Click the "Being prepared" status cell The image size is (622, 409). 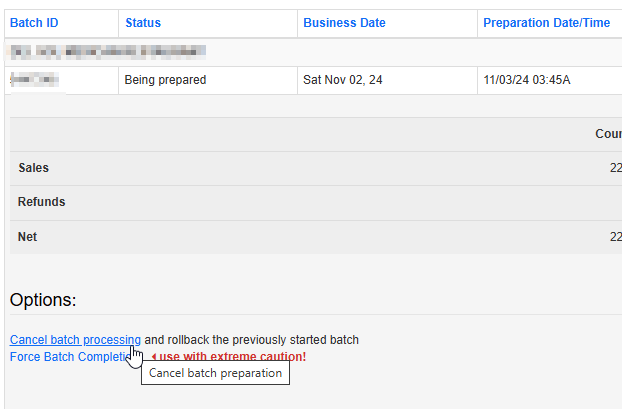coord(165,80)
